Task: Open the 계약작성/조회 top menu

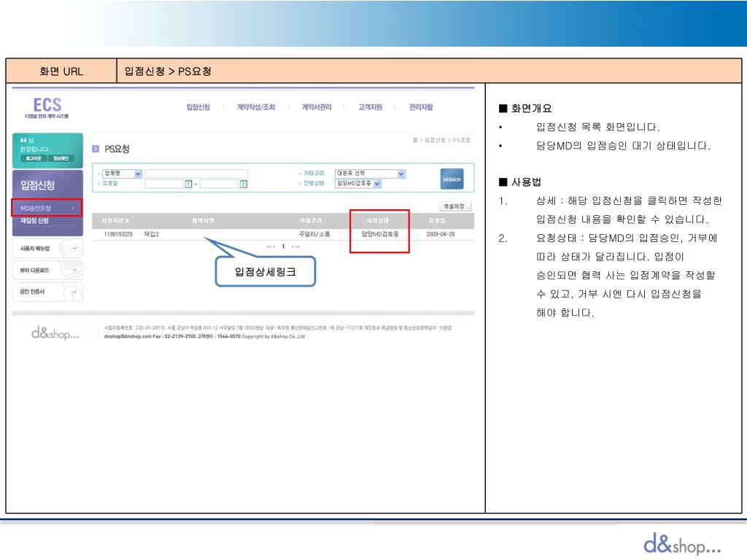Action: tap(256, 107)
